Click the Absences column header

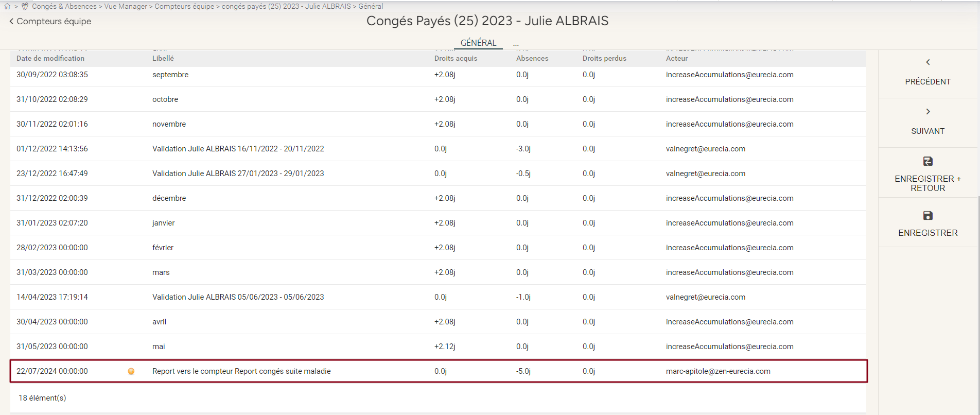point(532,59)
